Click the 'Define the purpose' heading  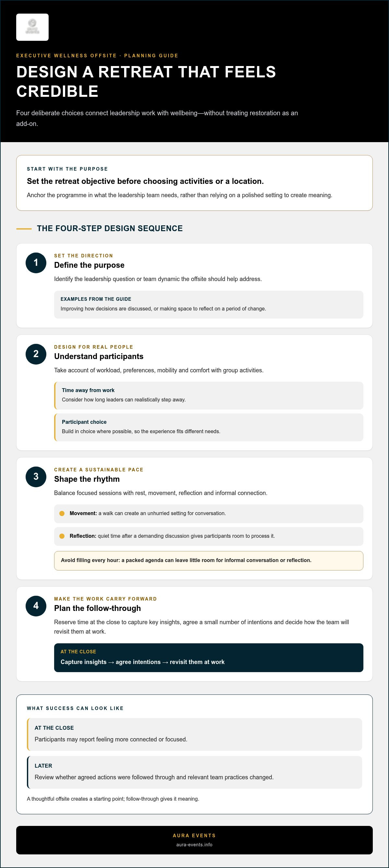pyautogui.click(x=89, y=265)
